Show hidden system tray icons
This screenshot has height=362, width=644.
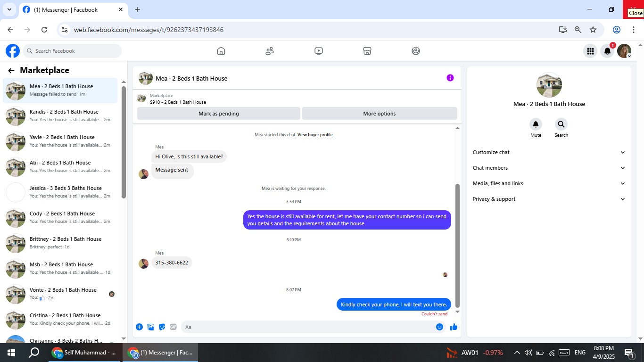click(x=517, y=353)
